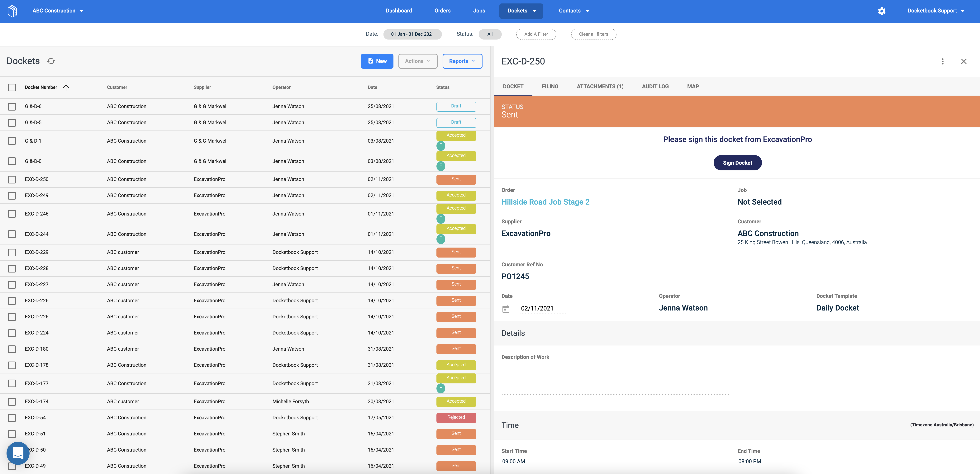Open the EXC-D-250 three-dot options menu
The width and height of the screenshot is (980, 474).
click(942, 61)
